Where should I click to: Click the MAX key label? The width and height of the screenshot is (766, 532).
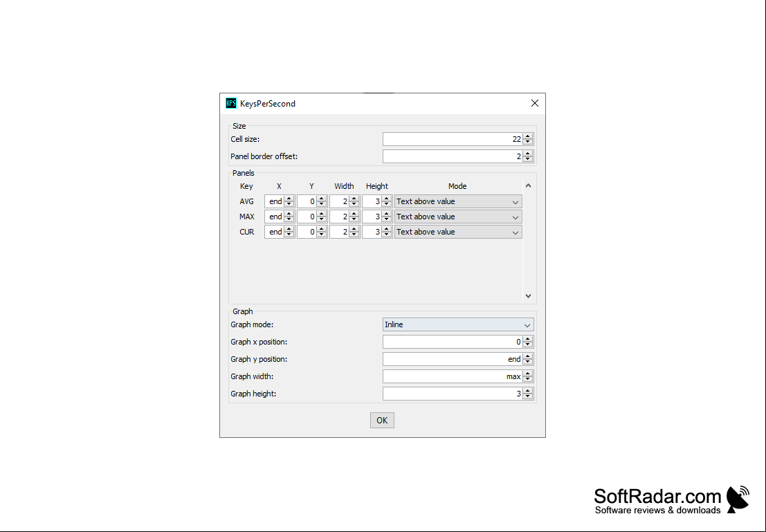(247, 217)
